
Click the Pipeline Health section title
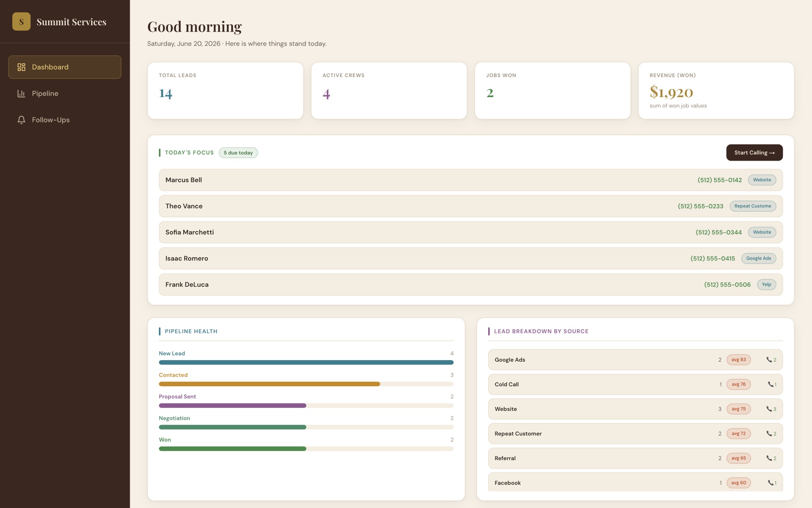pyautogui.click(x=191, y=331)
